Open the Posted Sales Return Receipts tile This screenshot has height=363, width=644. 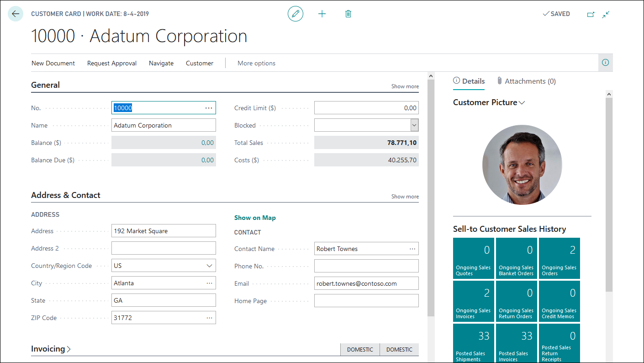[x=560, y=343]
